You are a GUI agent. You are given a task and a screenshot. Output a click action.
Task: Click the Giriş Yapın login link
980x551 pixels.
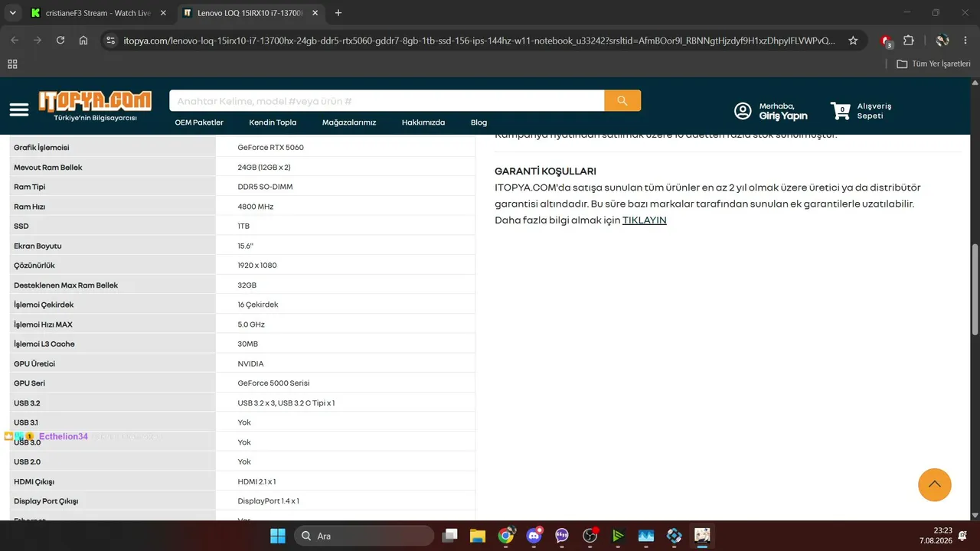pyautogui.click(x=783, y=116)
